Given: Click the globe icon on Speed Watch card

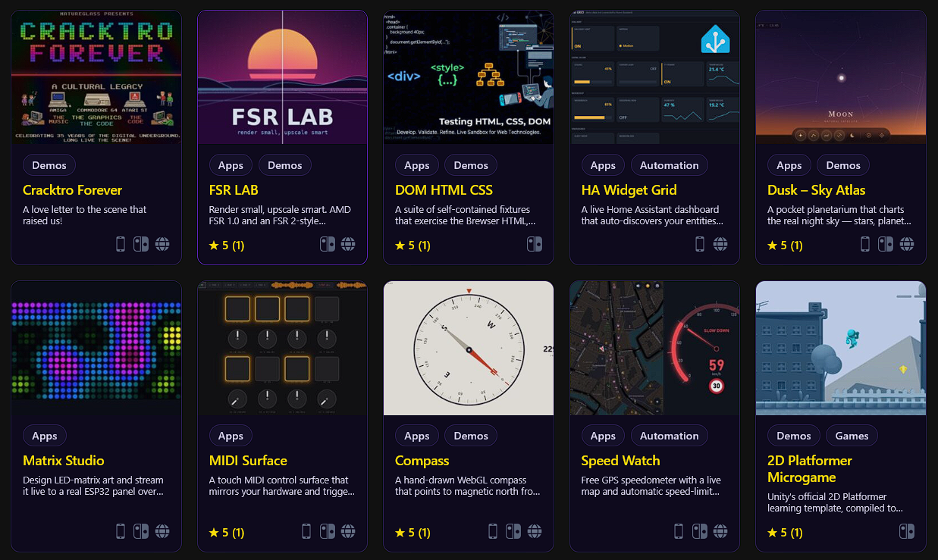Looking at the screenshot, I should coord(720,531).
